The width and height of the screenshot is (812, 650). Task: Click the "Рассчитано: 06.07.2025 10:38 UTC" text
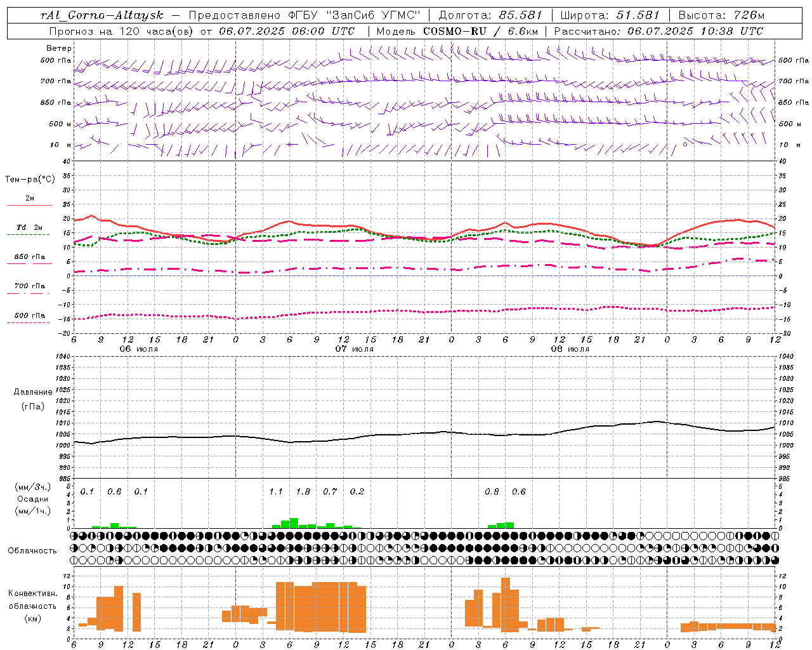click(x=658, y=30)
